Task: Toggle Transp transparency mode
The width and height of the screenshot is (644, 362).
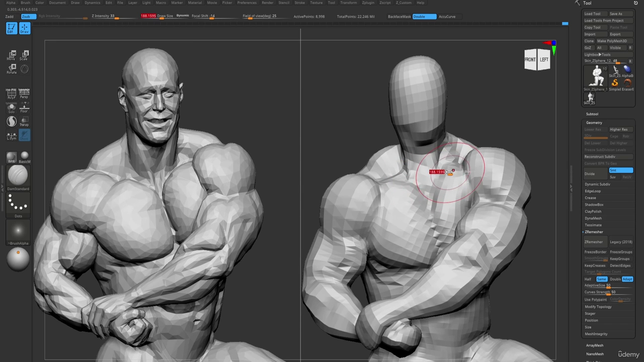Action: coord(24,122)
